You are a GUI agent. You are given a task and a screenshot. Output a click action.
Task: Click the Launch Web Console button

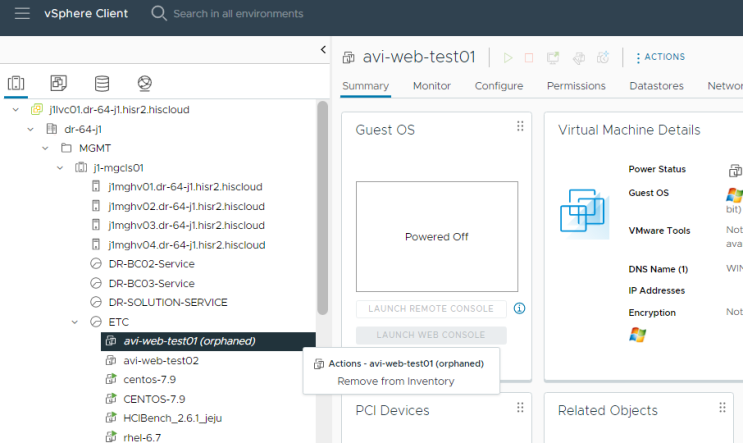click(x=431, y=335)
